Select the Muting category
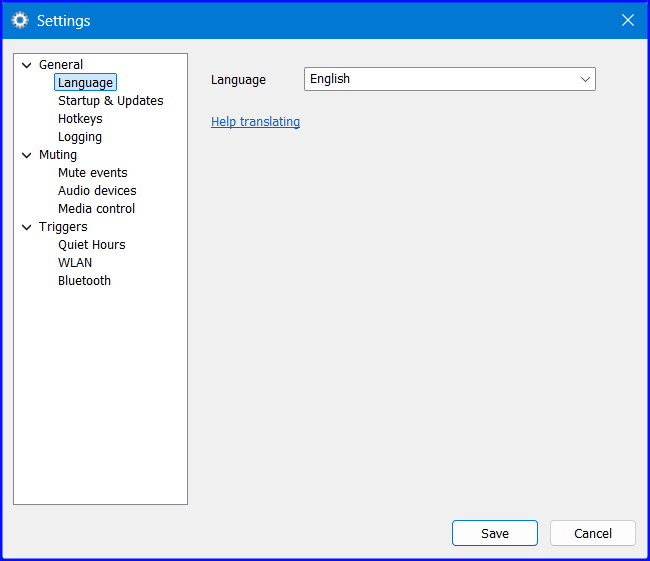This screenshot has width=650, height=561. (x=58, y=155)
